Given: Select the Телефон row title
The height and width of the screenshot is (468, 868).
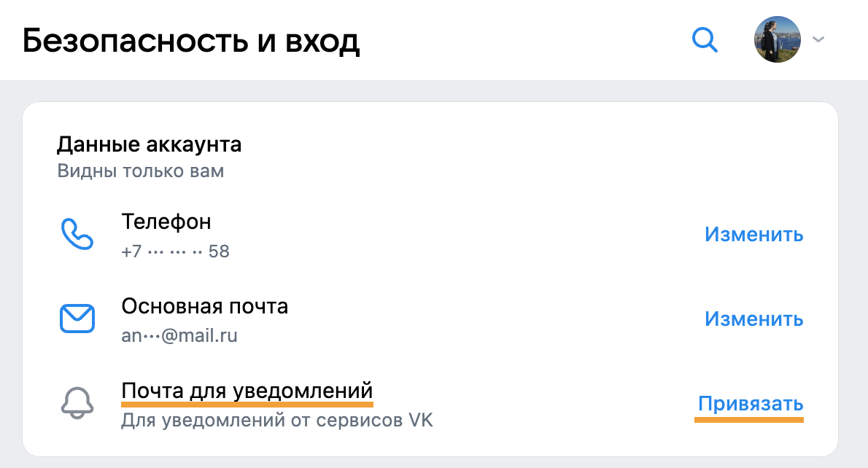Looking at the screenshot, I should click(166, 222).
